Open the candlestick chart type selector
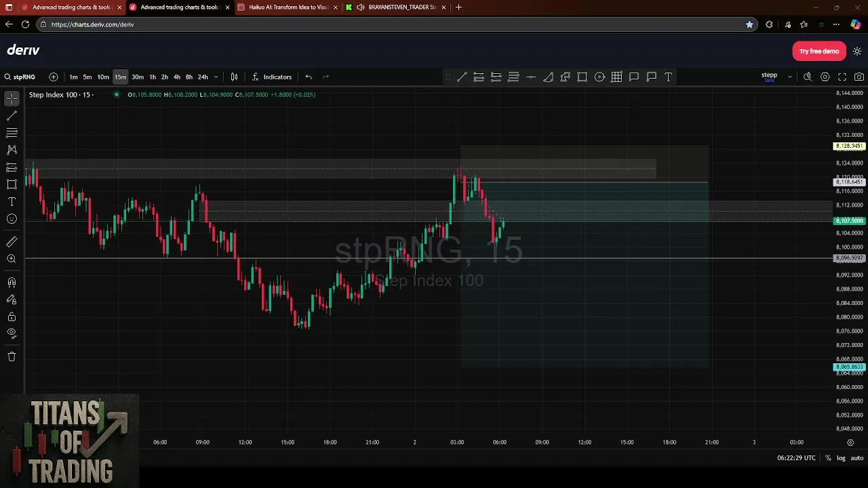Viewport: 868px width, 488px height. click(234, 77)
